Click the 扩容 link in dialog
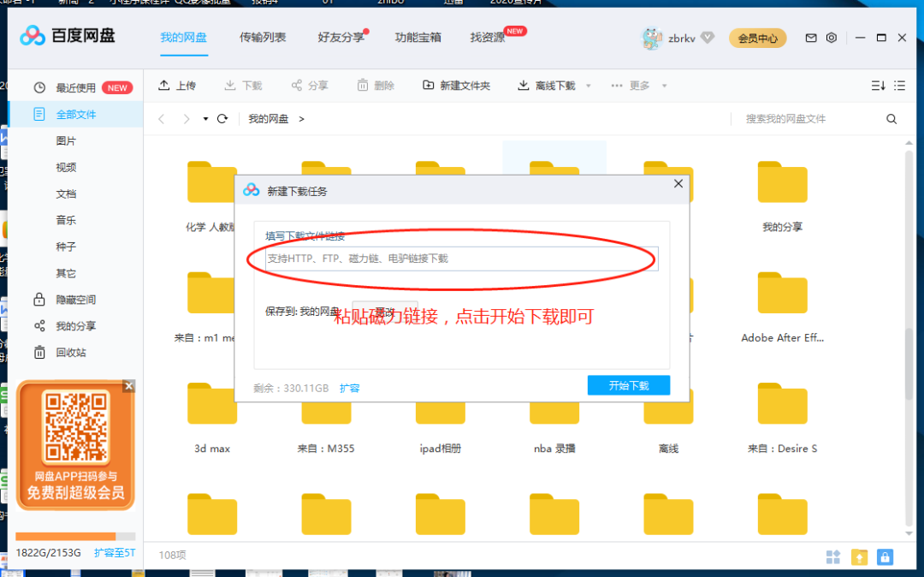 [x=349, y=389]
